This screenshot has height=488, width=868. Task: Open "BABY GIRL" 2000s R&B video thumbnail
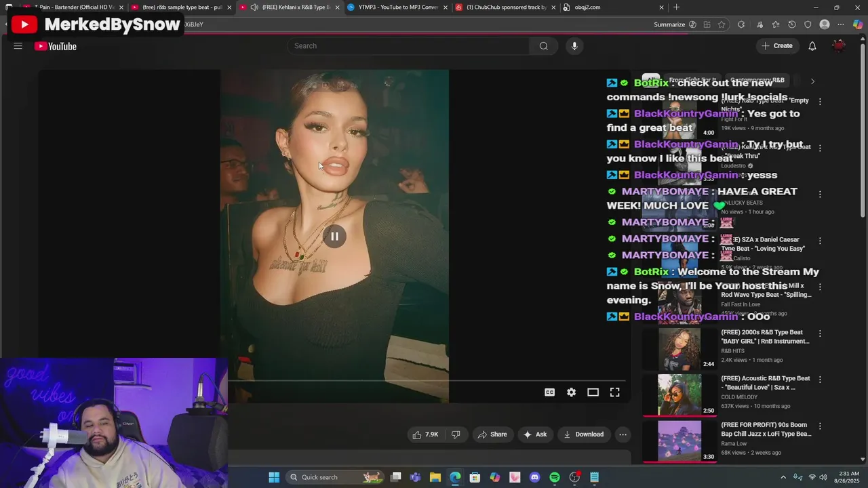coord(679,349)
